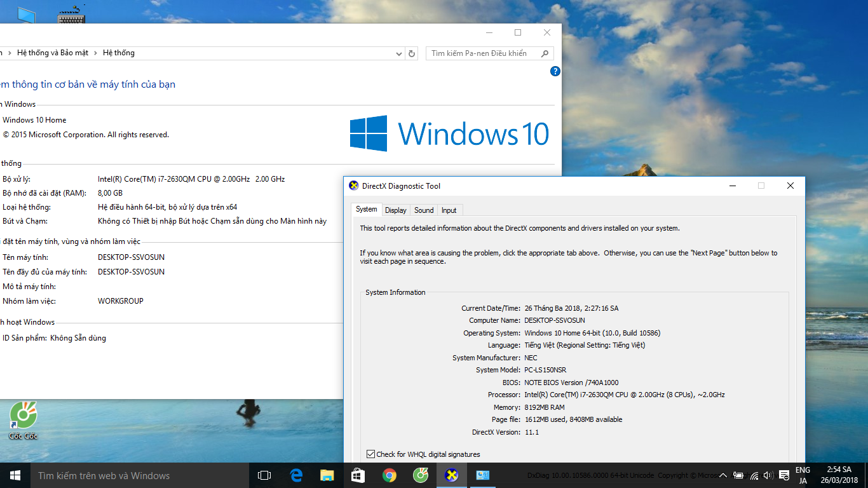The image size is (868, 488).
Task: Select the Windows 10 Home edition text
Action: coord(34,120)
